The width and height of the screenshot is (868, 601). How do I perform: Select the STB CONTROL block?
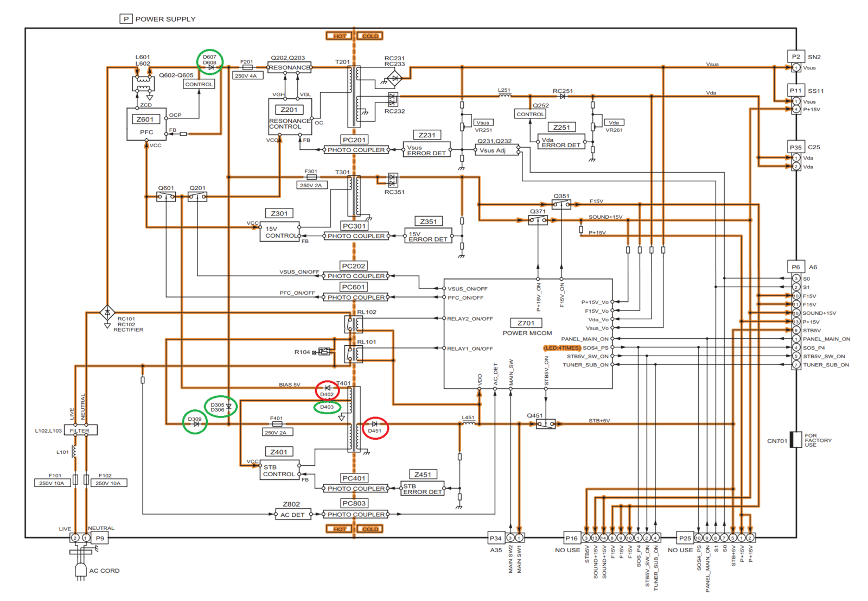click(279, 471)
